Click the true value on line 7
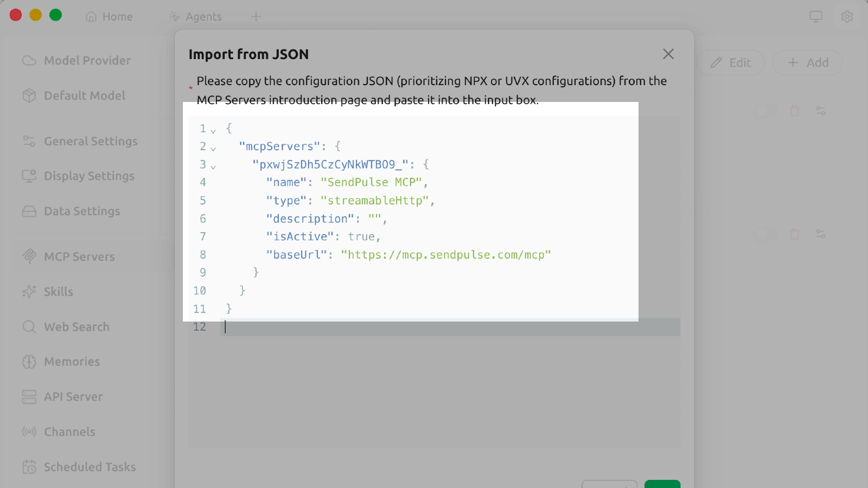This screenshot has width=868, height=488. coord(361,236)
